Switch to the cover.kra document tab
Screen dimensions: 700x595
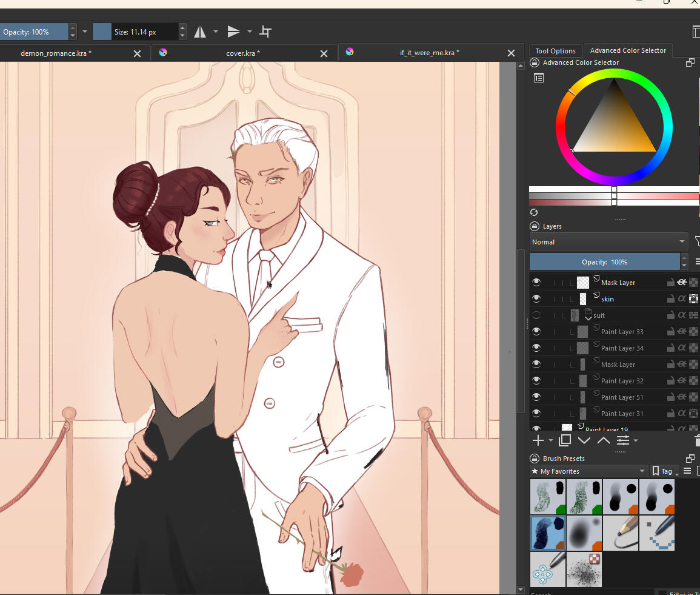pyautogui.click(x=243, y=53)
